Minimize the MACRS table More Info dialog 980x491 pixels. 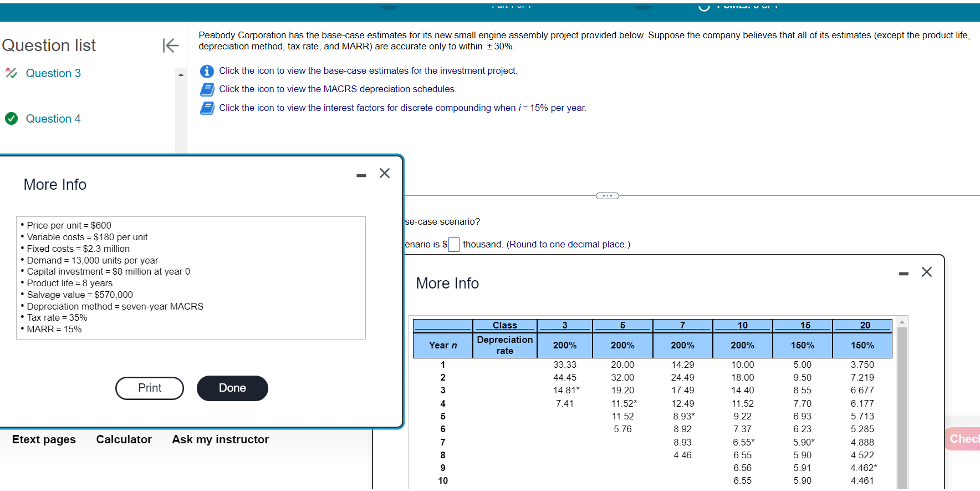tap(904, 274)
